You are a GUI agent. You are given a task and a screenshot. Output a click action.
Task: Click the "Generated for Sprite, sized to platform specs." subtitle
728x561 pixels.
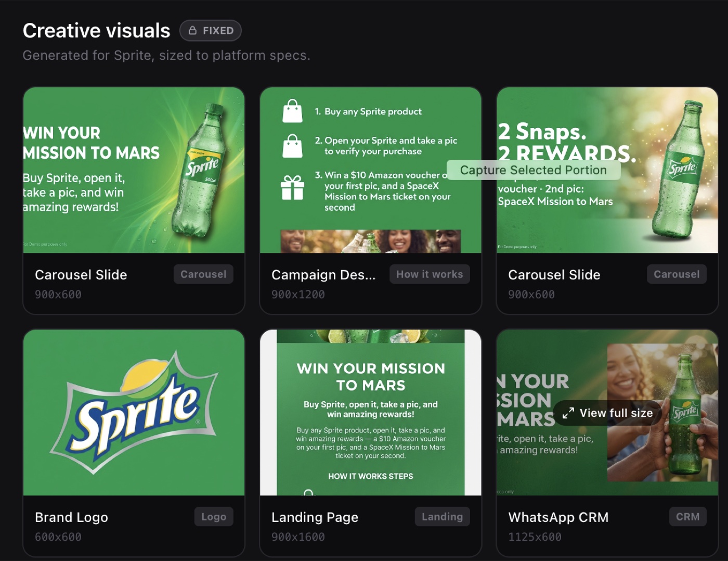pyautogui.click(x=166, y=55)
